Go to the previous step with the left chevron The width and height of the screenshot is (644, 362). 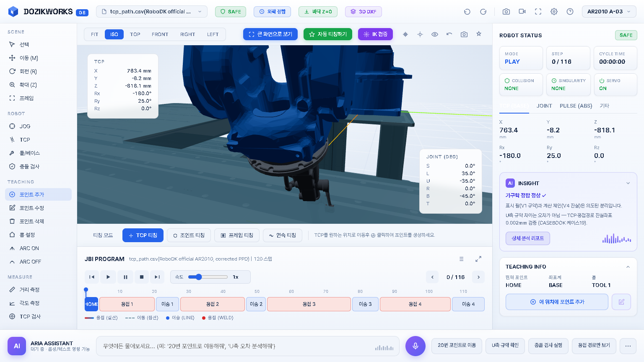pos(432,277)
